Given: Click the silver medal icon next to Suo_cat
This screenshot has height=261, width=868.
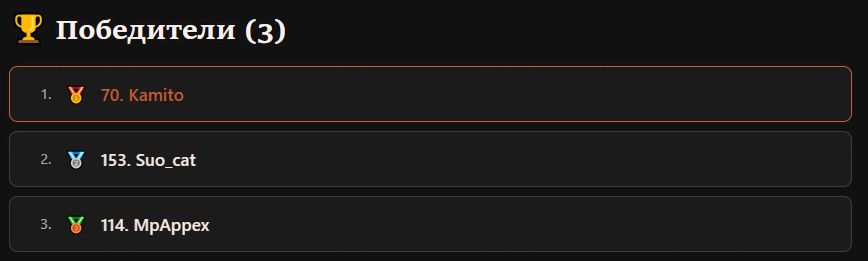Looking at the screenshot, I should pos(76,160).
